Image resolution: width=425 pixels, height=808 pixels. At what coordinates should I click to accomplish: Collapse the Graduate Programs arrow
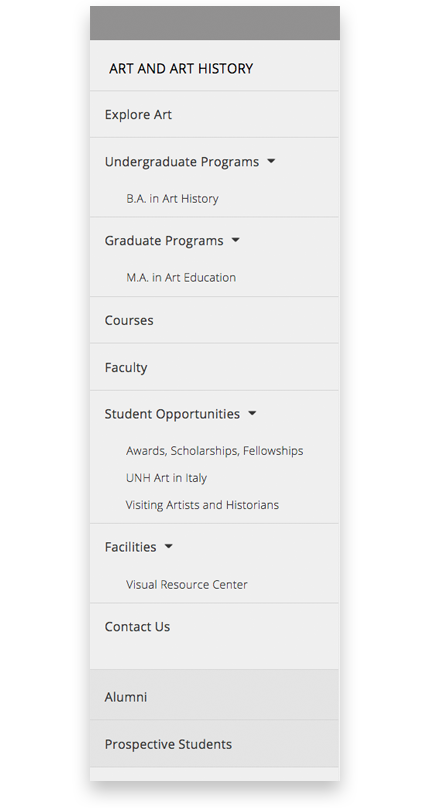pyautogui.click(x=235, y=240)
